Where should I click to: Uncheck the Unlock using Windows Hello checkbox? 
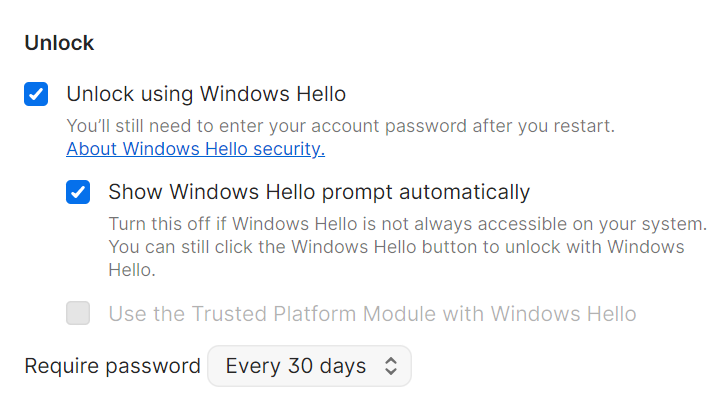point(36,95)
